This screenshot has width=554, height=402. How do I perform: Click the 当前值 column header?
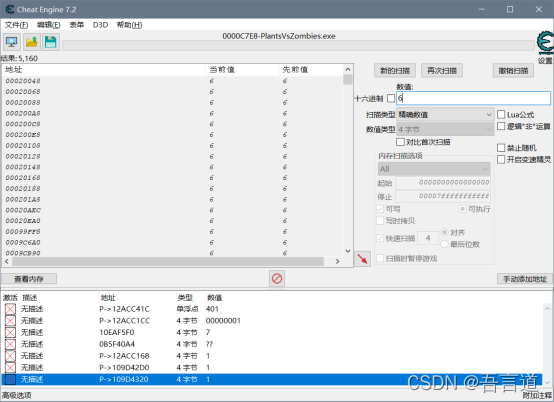(x=242, y=70)
